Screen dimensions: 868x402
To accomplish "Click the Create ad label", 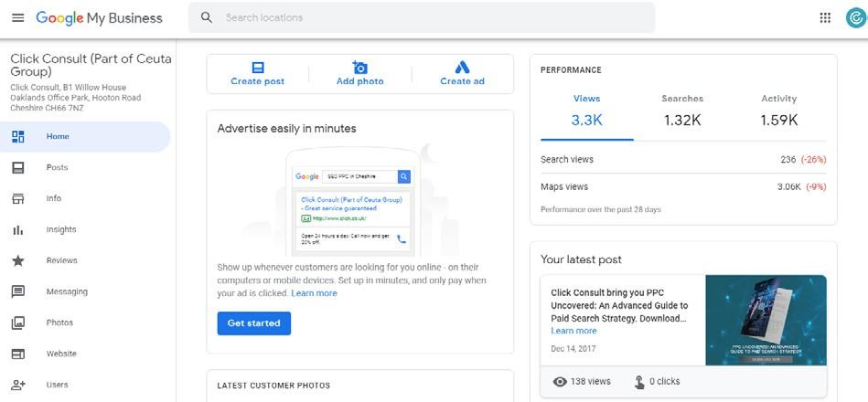I will pyautogui.click(x=462, y=81).
